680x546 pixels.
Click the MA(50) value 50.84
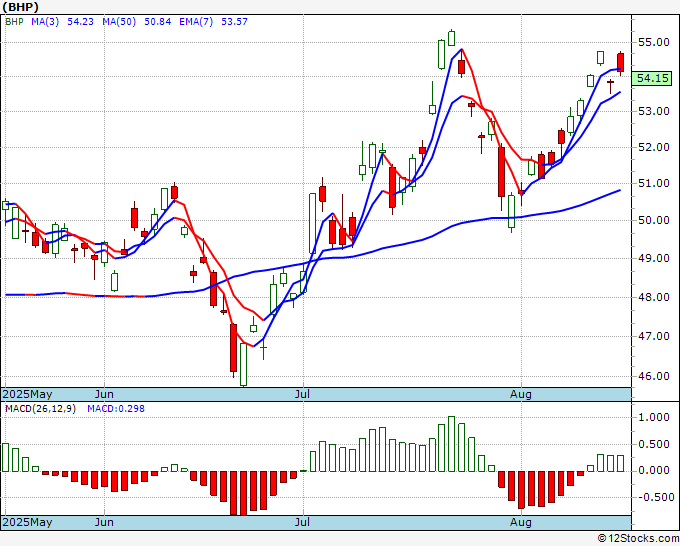[157, 21]
